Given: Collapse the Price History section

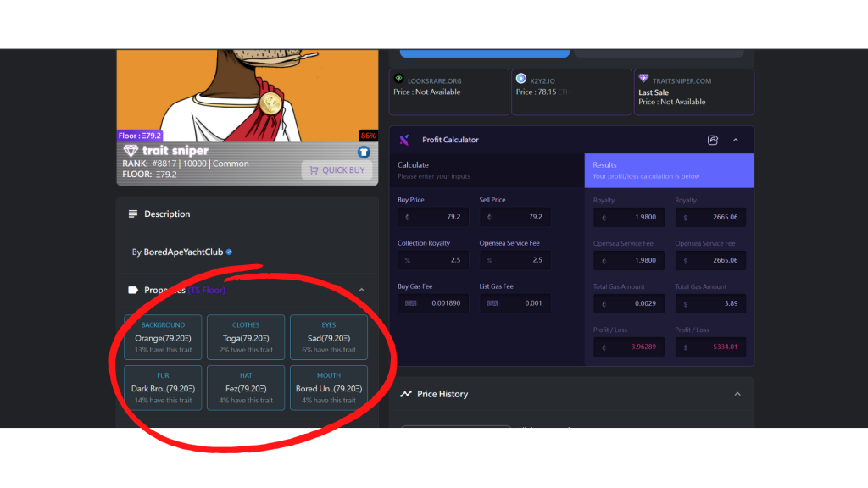Looking at the screenshot, I should tap(737, 394).
